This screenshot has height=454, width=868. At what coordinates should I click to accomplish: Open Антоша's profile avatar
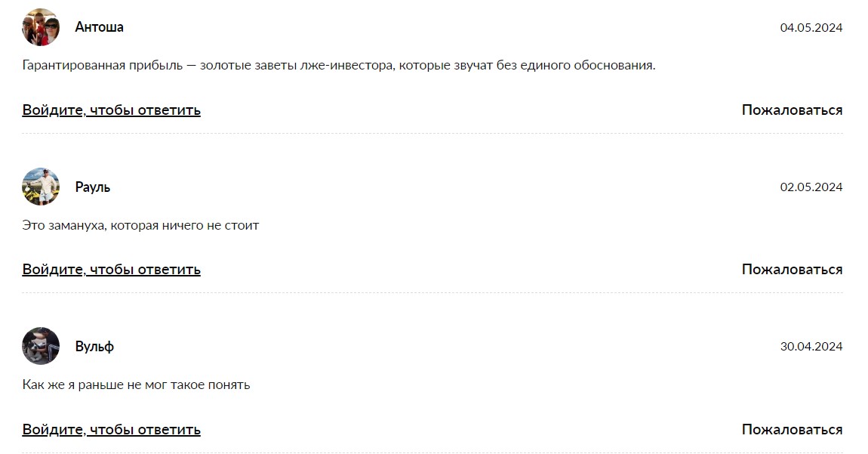(x=41, y=27)
